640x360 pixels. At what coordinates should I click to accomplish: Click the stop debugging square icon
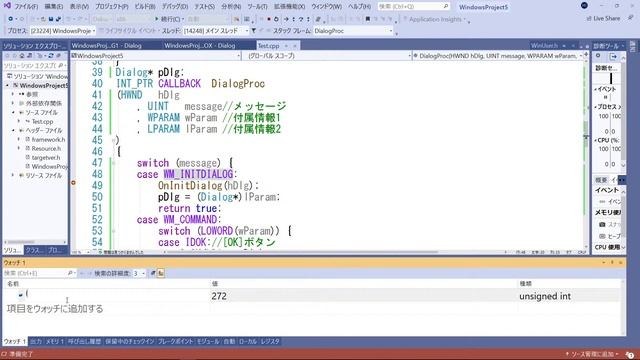point(269,19)
